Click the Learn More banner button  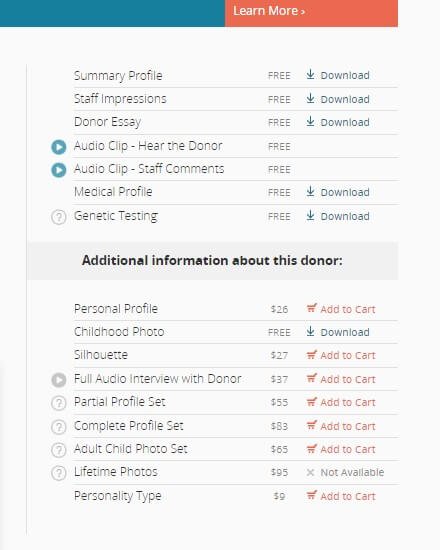pos(311,13)
